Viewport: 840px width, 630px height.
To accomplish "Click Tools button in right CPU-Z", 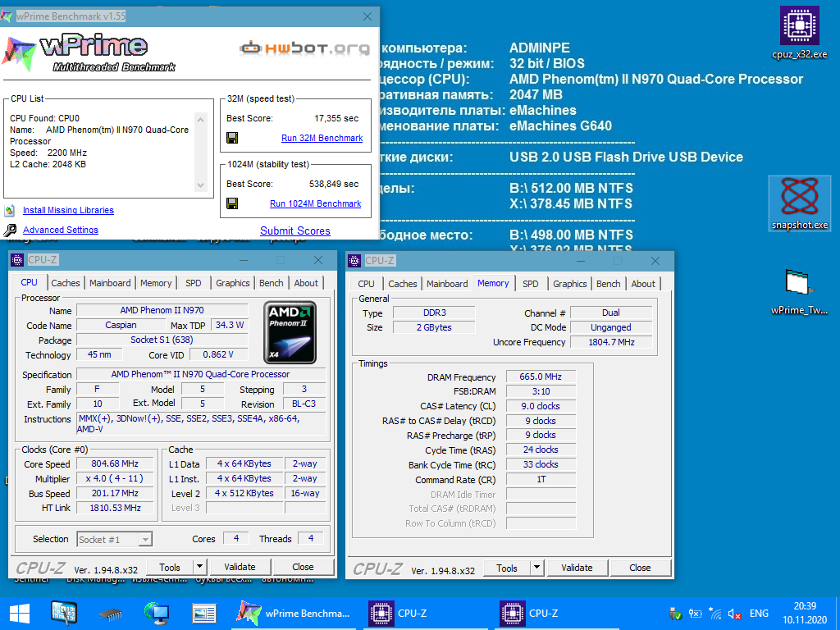I will point(506,568).
